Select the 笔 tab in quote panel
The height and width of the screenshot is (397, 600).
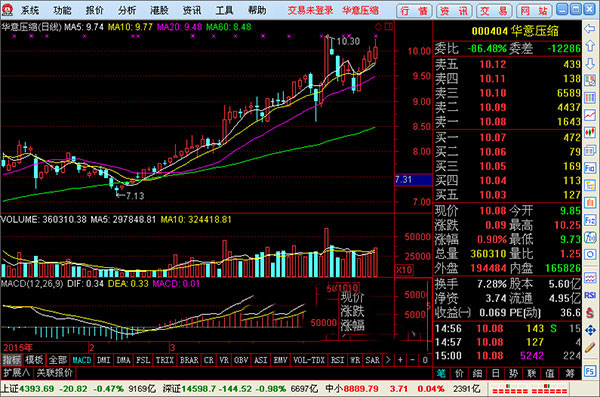coord(441,373)
